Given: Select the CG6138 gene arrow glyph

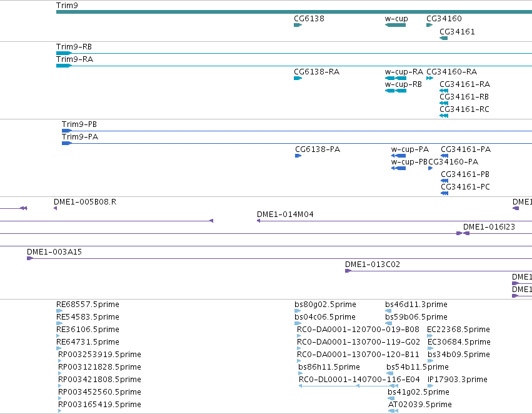Looking at the screenshot, I should coord(298,25).
